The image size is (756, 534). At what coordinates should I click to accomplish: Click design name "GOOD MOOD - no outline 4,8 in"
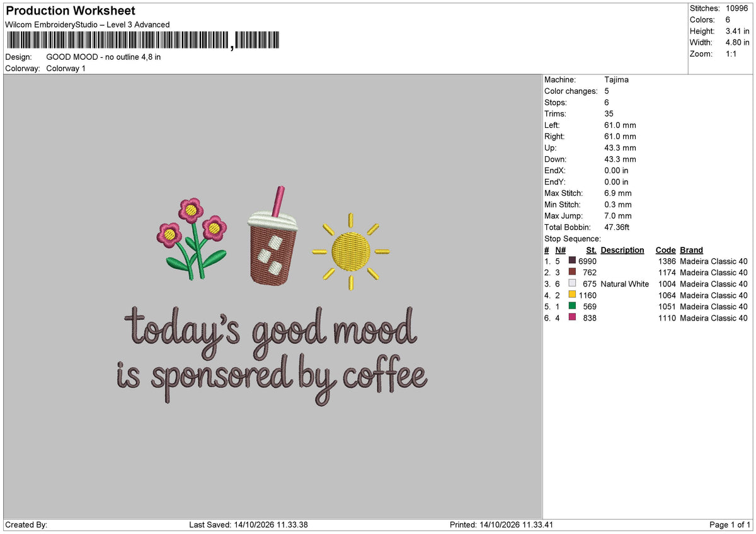(103, 57)
